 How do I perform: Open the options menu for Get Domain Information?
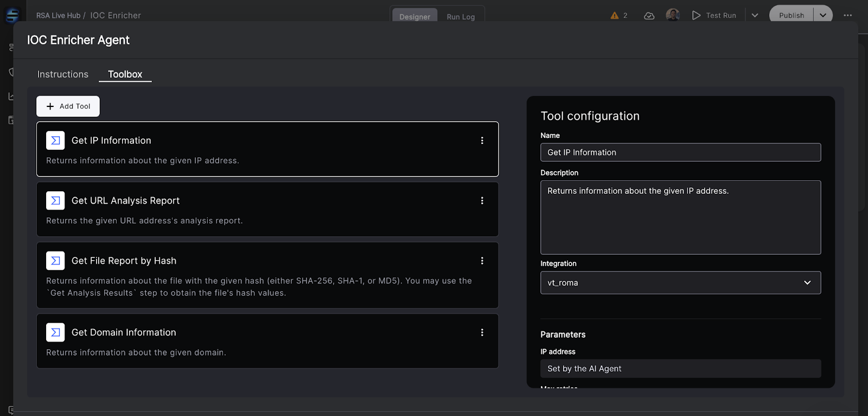pyautogui.click(x=482, y=332)
